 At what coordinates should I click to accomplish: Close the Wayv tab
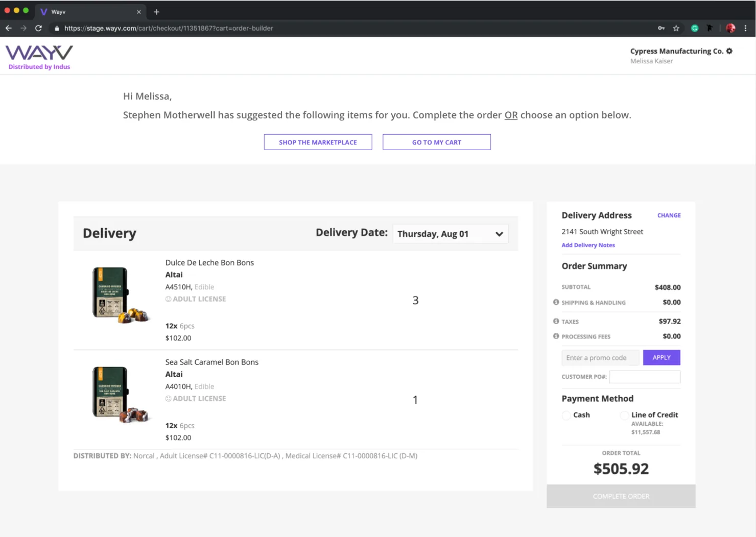click(x=139, y=12)
